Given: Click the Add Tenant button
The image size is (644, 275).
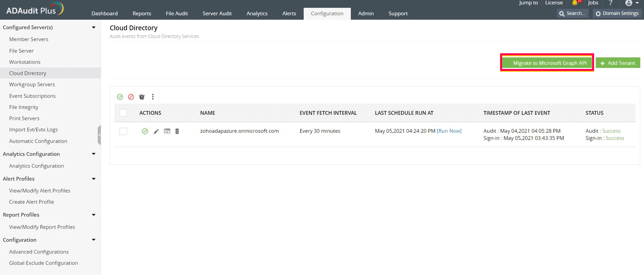Looking at the screenshot, I should tap(618, 63).
